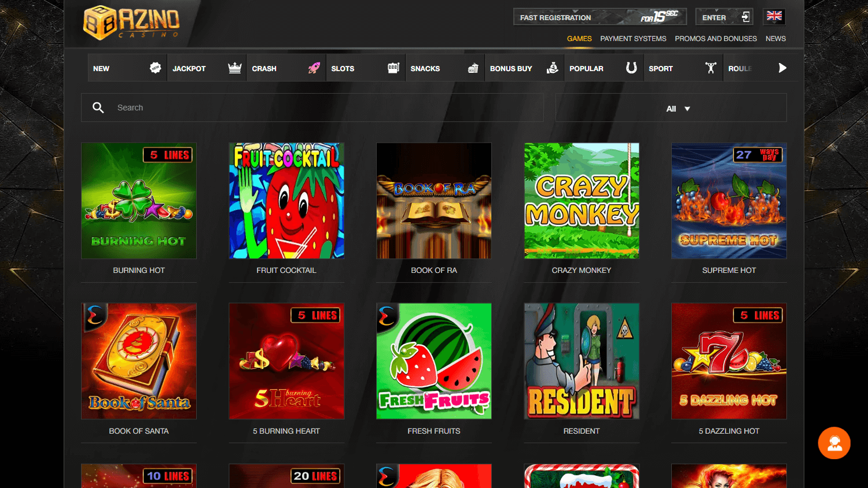The image size is (868, 488).
Task: Click the ENTER door icon
Action: coord(746,17)
